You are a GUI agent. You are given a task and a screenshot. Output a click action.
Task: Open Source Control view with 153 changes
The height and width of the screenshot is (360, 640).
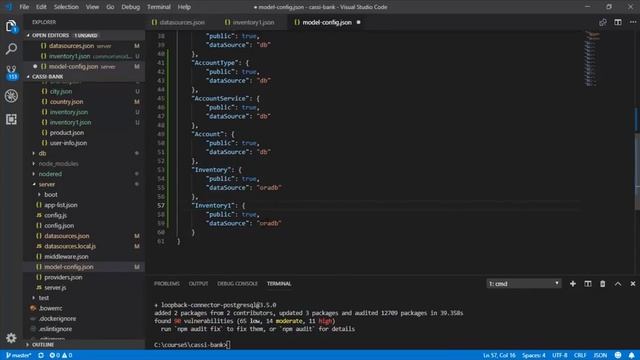11,73
